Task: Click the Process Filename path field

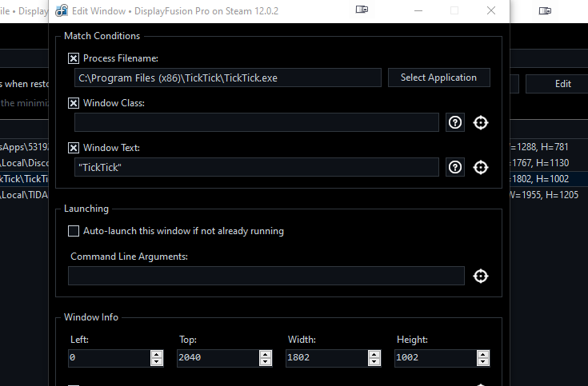Action: point(228,78)
